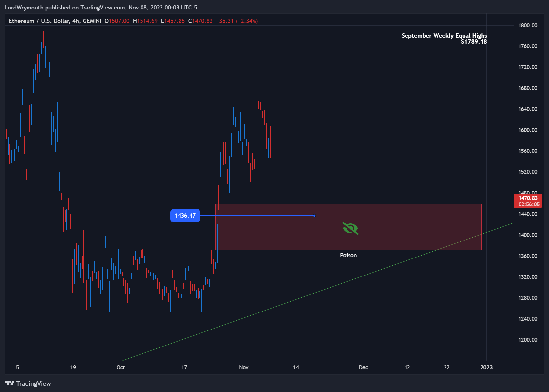Click the 1200.00 price axis label
The width and height of the screenshot is (549, 392).
528,340
